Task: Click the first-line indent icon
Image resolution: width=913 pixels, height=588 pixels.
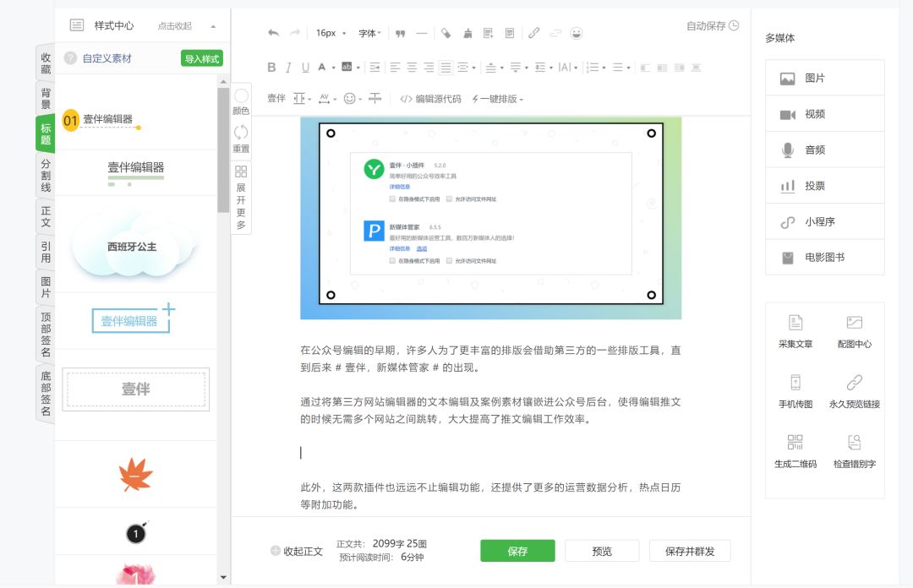Action: 374,68
